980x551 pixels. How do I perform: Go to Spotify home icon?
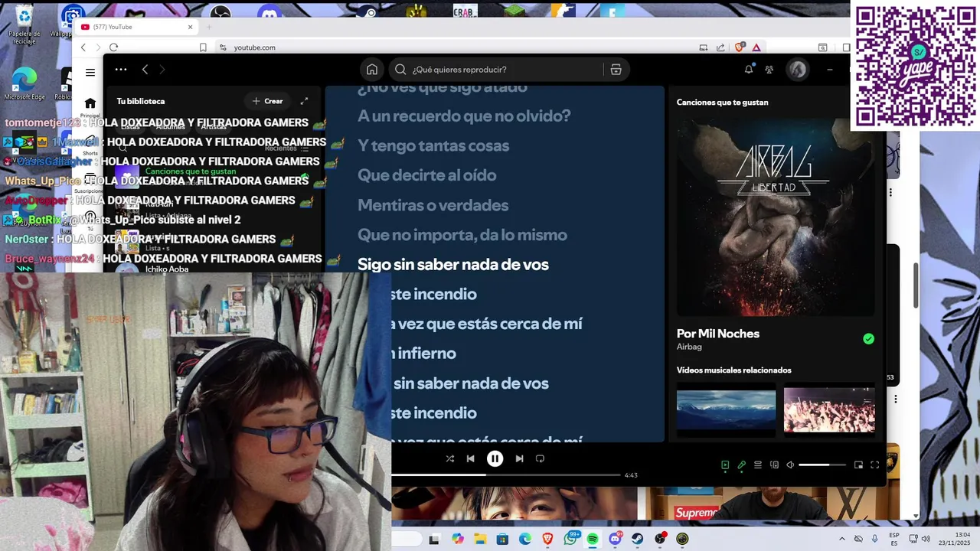point(372,70)
